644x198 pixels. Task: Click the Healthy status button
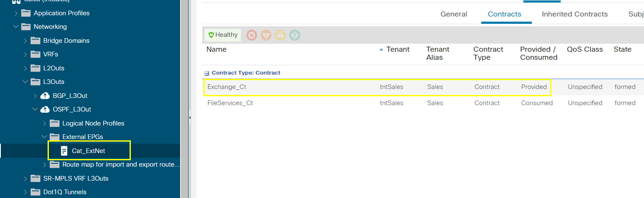223,35
